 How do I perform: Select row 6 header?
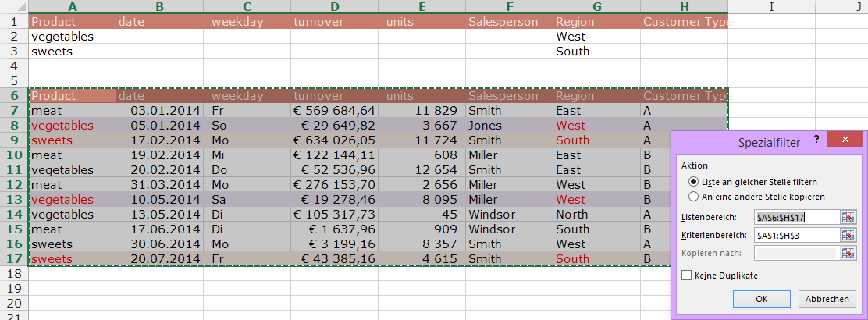point(13,96)
